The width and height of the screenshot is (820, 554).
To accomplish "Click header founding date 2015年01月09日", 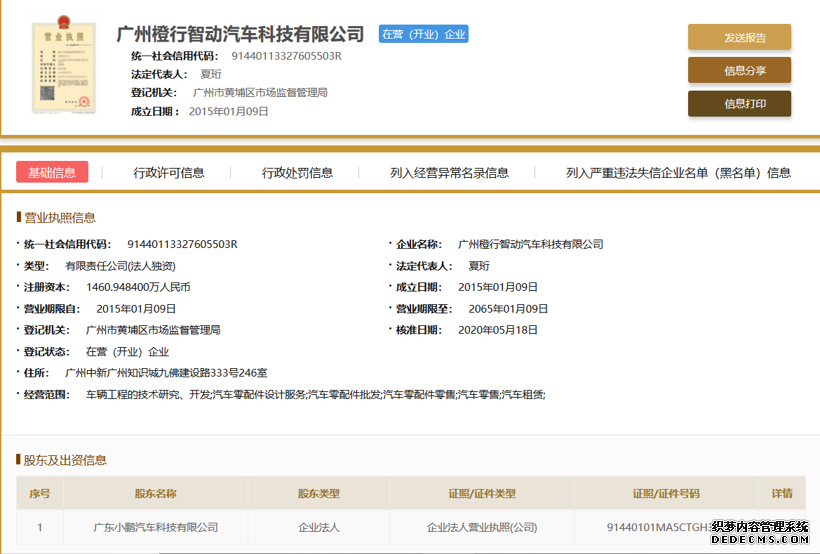I will [229, 111].
